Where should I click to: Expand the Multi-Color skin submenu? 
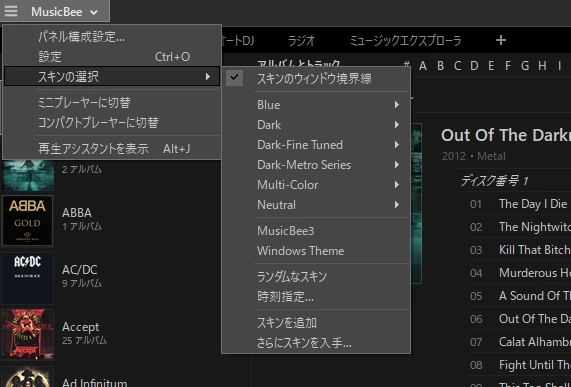316,185
